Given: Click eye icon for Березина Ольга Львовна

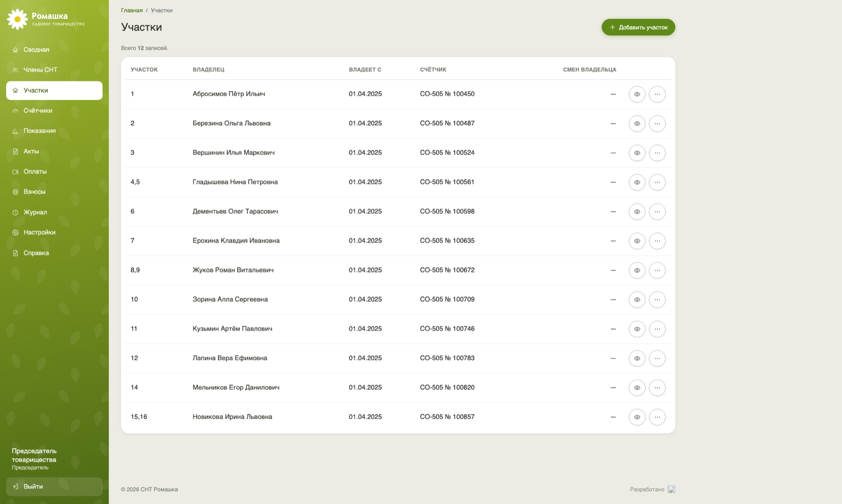Looking at the screenshot, I should pos(637,124).
